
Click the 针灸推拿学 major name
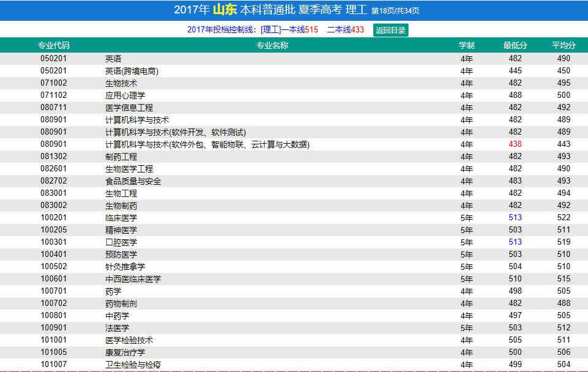point(125,267)
